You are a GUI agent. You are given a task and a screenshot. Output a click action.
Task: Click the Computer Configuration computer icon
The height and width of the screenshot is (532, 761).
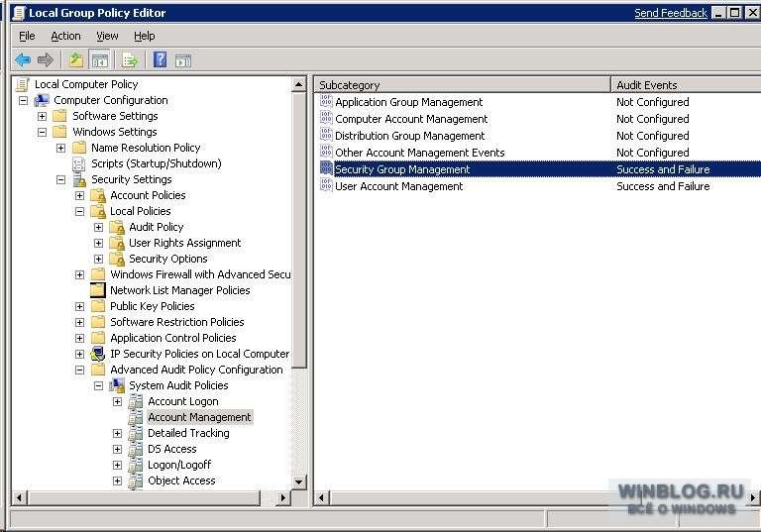pos(42,100)
